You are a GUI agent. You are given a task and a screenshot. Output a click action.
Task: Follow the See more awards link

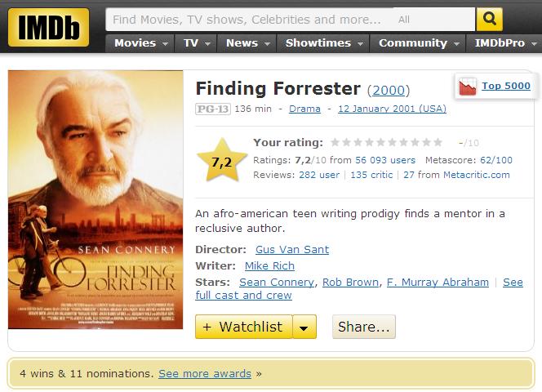point(205,374)
